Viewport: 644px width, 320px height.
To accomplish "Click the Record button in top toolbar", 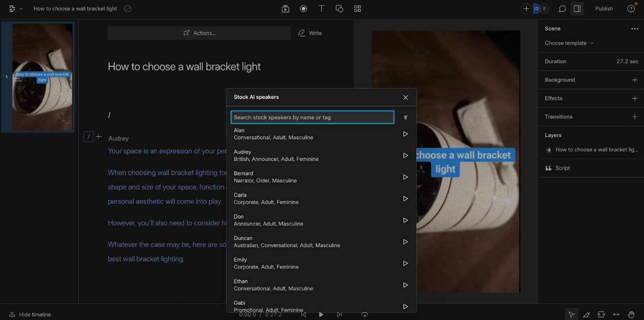I will pos(303,9).
